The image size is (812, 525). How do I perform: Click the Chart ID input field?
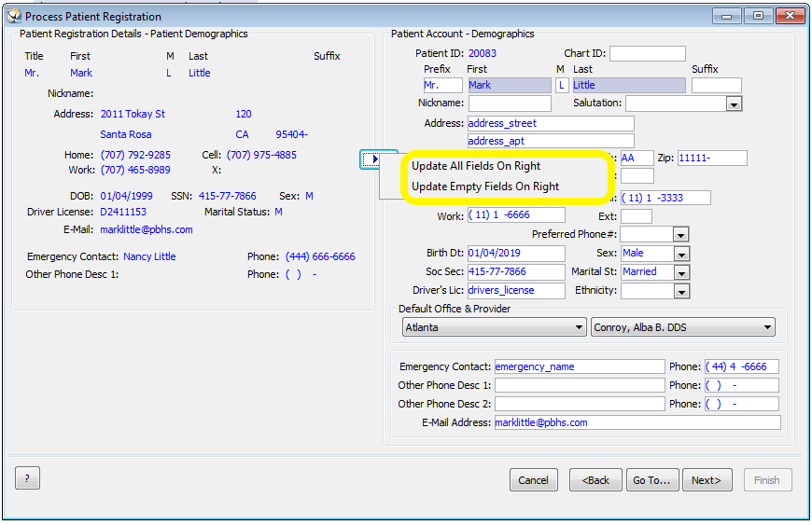point(648,53)
